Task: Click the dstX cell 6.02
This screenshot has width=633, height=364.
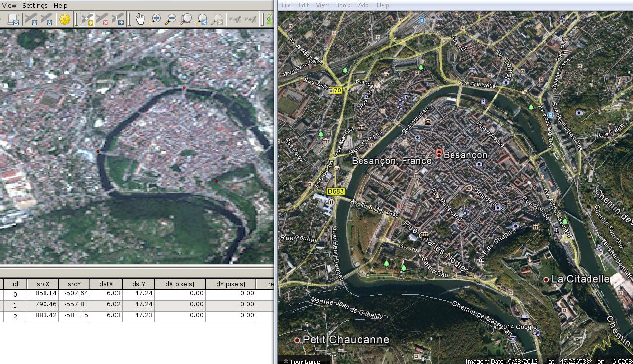Action: click(x=106, y=304)
